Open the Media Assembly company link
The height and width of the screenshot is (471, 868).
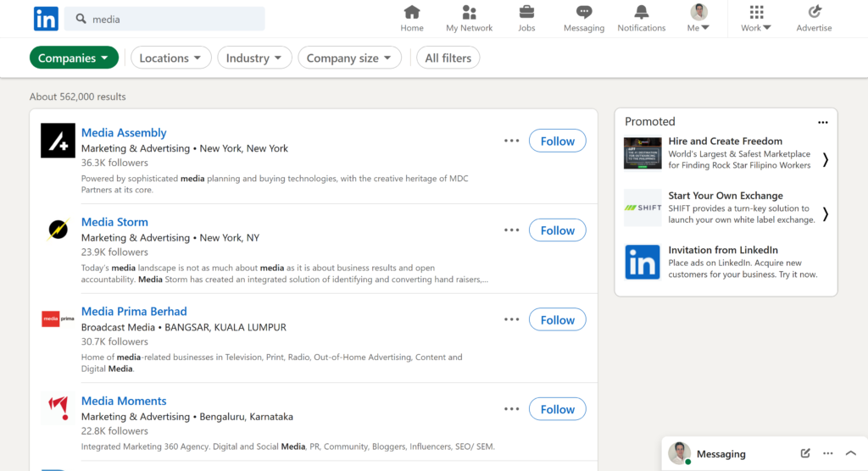coord(124,133)
